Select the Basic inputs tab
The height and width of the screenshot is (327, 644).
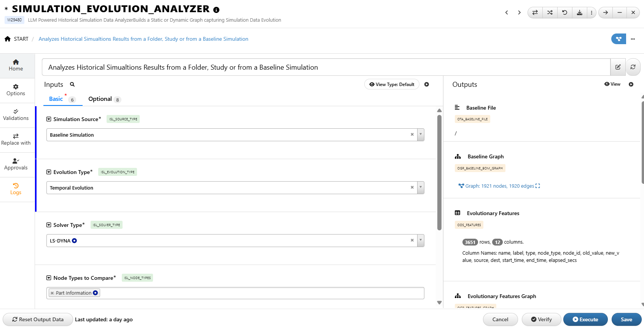(x=56, y=99)
